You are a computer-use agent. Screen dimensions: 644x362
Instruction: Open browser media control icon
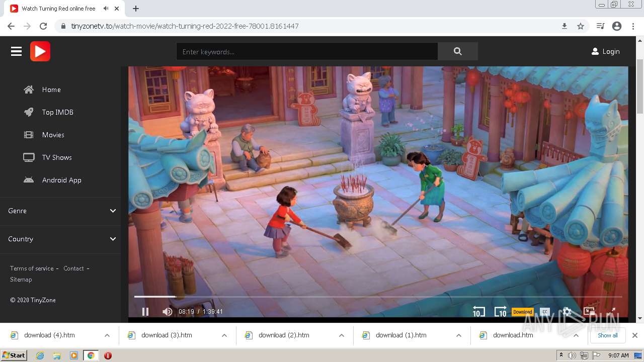[x=600, y=26]
